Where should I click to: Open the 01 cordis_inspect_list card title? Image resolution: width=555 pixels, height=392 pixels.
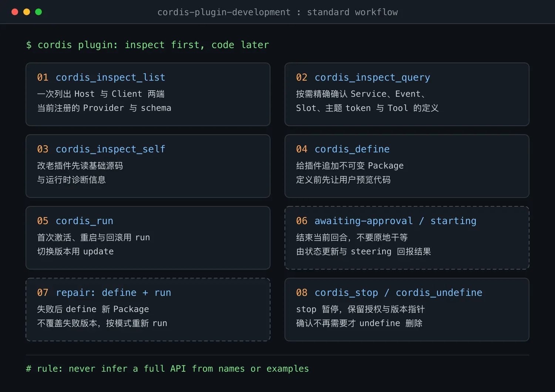pos(101,77)
